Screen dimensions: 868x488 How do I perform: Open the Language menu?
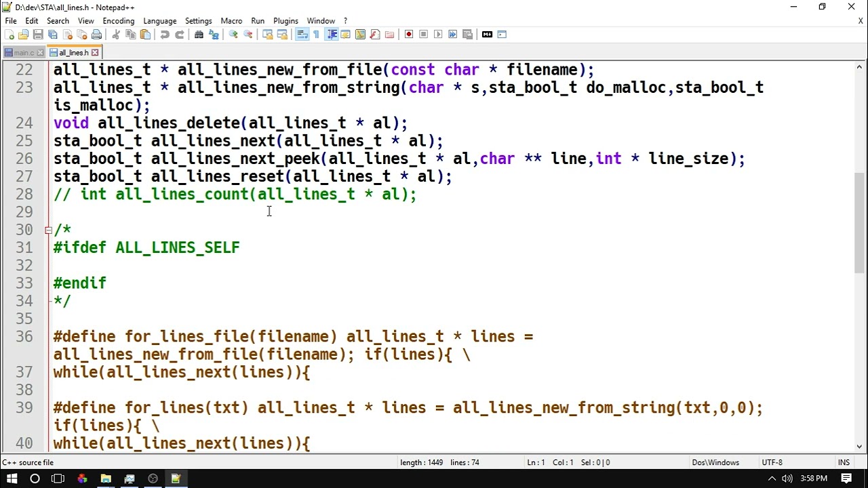pyautogui.click(x=160, y=21)
